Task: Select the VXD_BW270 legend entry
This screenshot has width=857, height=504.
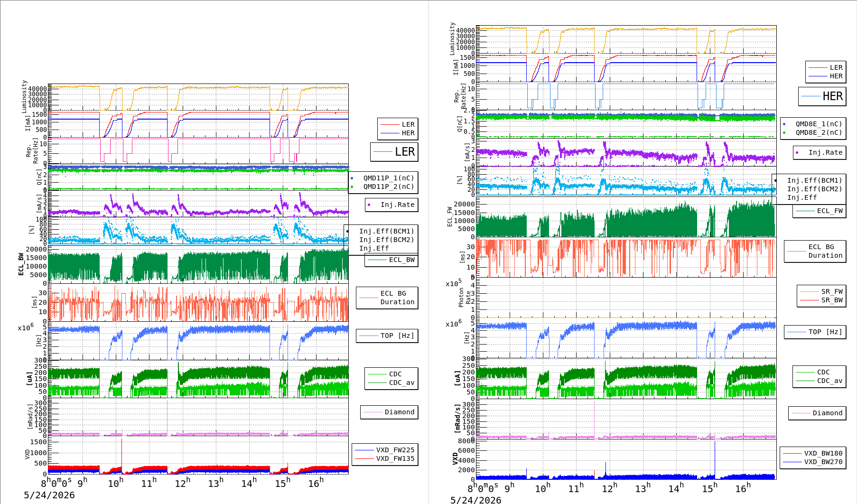Action: click(823, 462)
